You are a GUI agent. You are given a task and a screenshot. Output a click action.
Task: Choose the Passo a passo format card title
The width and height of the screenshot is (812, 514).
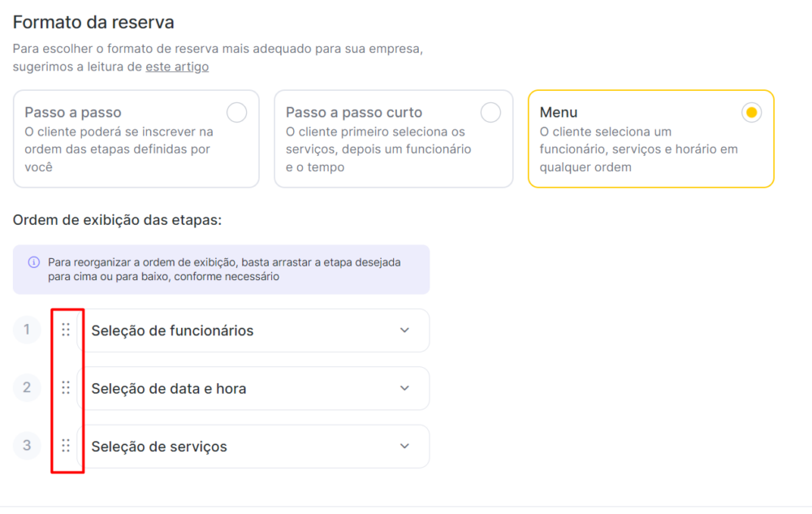click(73, 112)
